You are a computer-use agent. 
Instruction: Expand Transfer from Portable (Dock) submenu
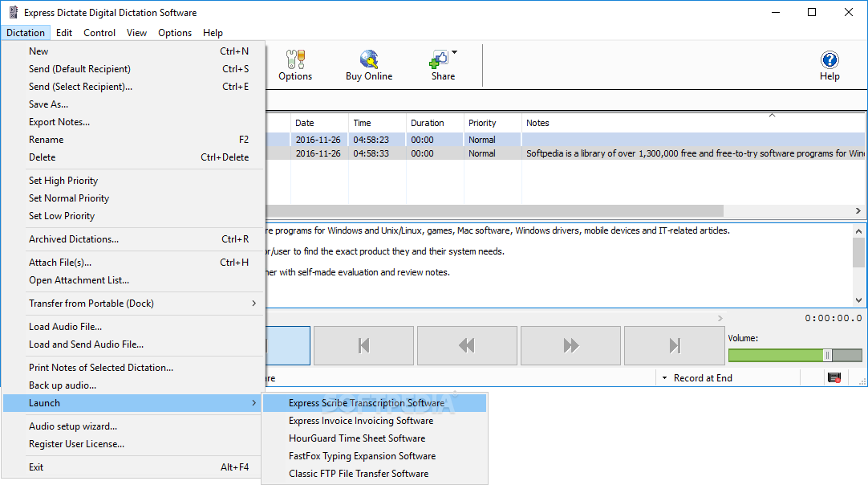(x=133, y=304)
